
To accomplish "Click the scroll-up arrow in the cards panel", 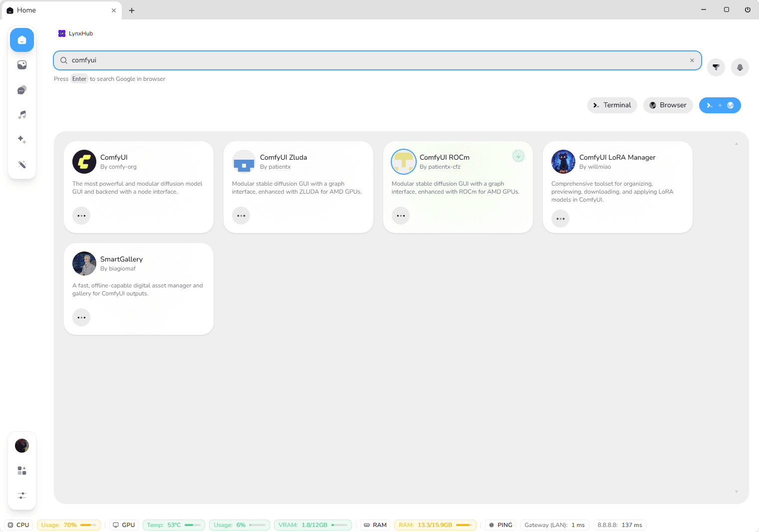I will point(737,144).
